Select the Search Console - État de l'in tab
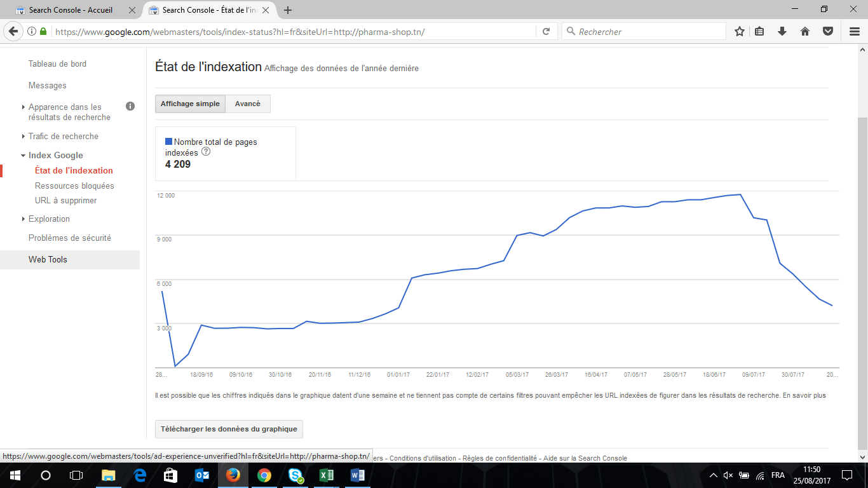The image size is (868, 488). 208,10
